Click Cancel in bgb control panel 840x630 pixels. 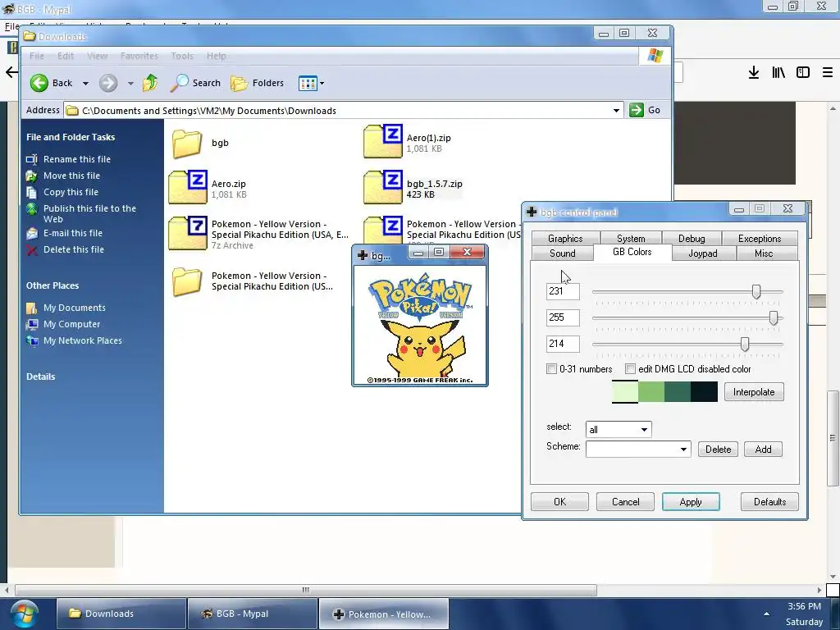point(625,502)
